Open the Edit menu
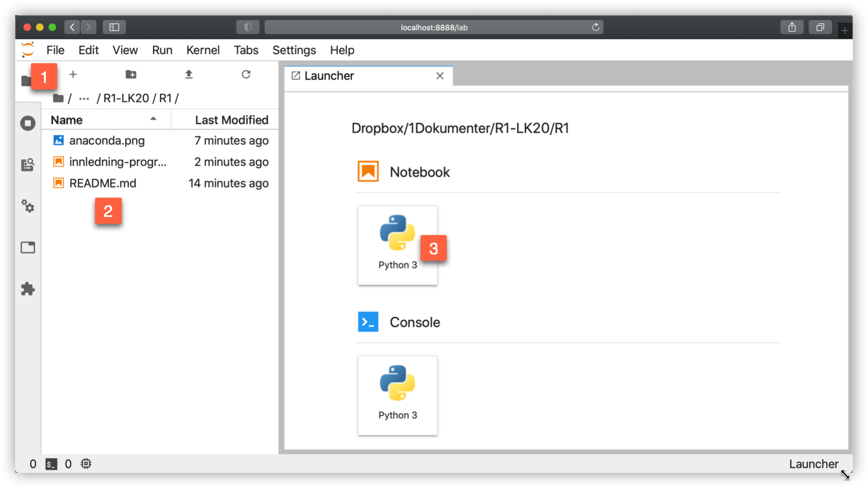868x488 pixels. pyautogui.click(x=88, y=50)
